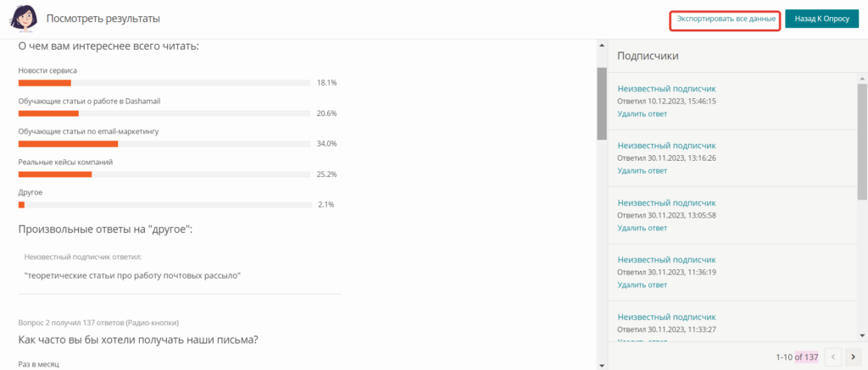
Task: Click Назад К Опросу button
Action: click(821, 19)
